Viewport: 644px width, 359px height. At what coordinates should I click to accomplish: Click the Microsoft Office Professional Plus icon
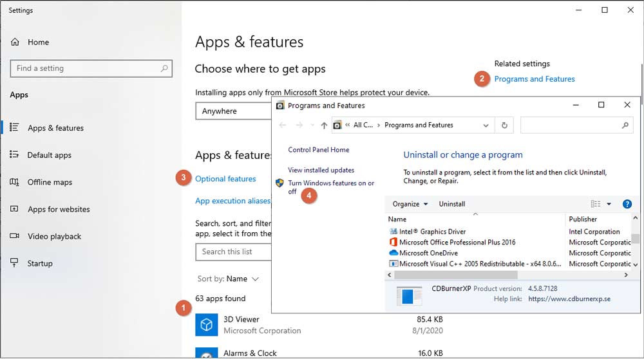click(x=393, y=243)
